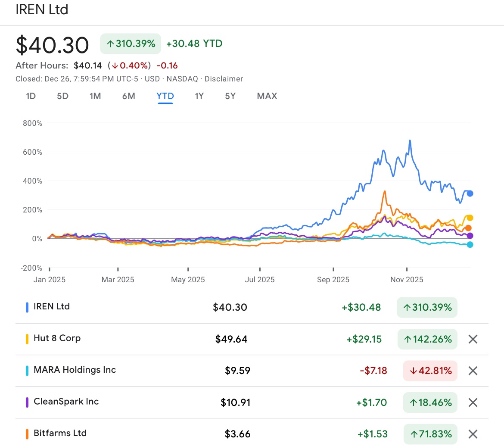
Task: Open the 1M time range
Action: click(95, 96)
